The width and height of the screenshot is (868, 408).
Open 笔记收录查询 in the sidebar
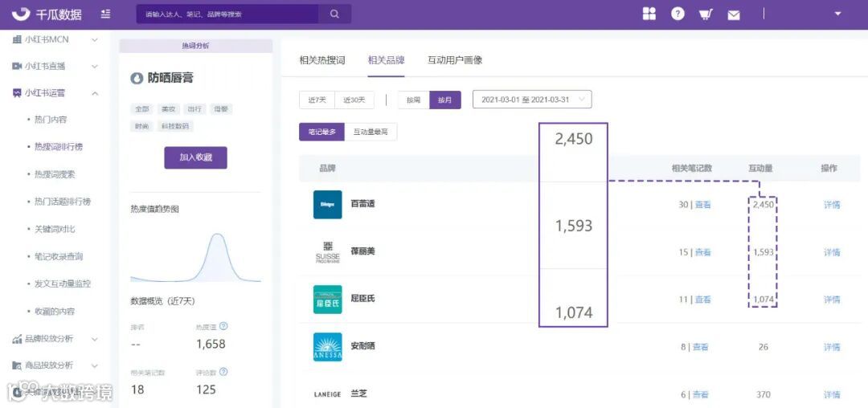(x=59, y=256)
